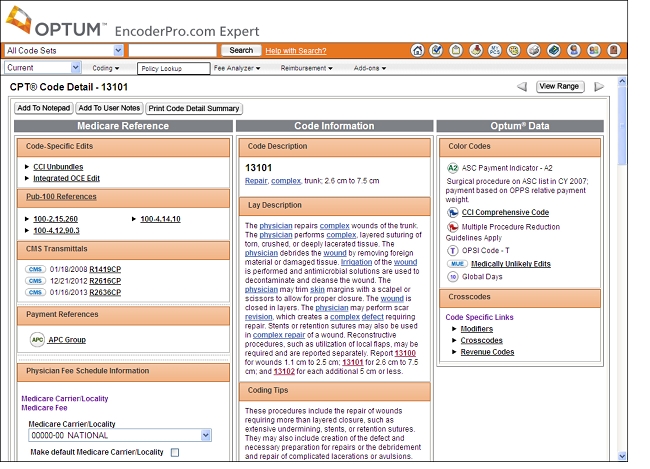Screen dimensions: 650x469
Task: Open the Current version dropdown
Action: coord(42,68)
